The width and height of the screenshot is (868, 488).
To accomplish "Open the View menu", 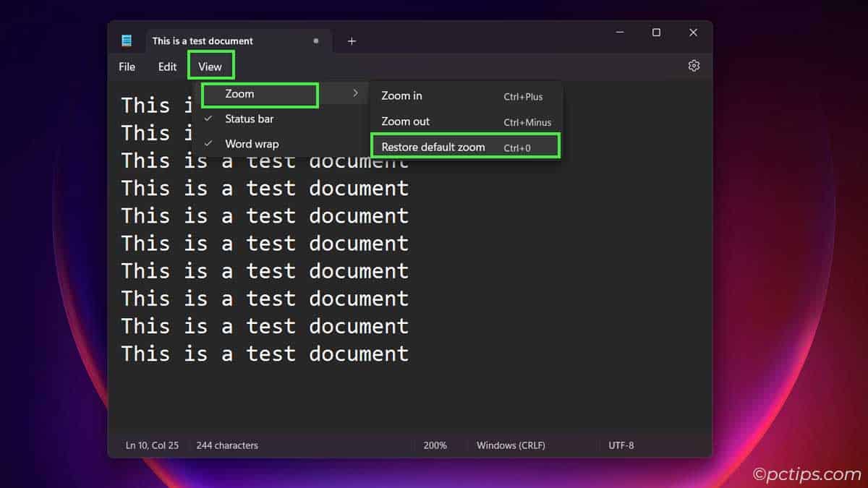I will pos(210,66).
